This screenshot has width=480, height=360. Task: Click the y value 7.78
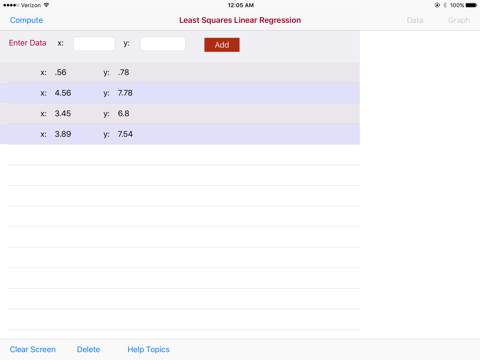(125, 93)
